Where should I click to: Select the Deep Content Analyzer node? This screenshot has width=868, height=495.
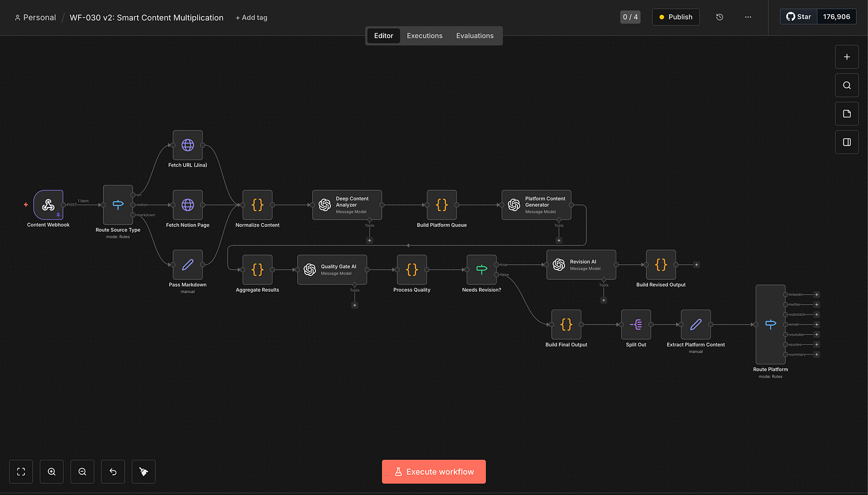coord(347,205)
